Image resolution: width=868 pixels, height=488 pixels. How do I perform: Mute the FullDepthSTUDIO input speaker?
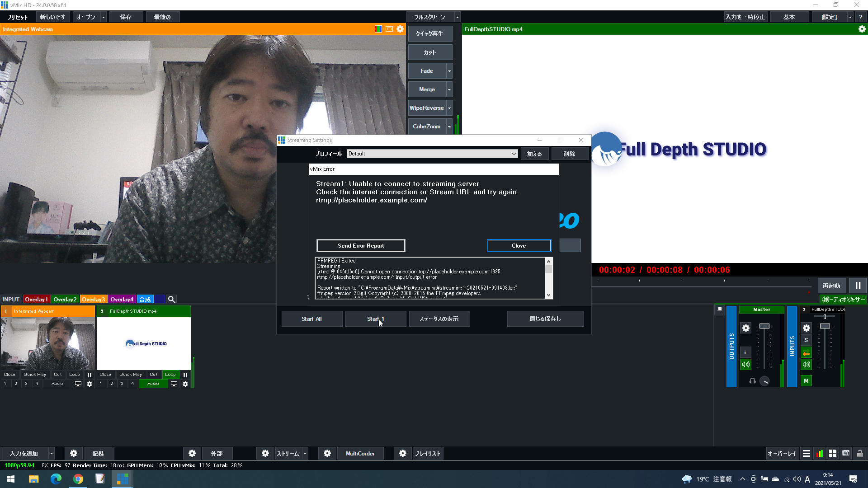tap(806, 364)
